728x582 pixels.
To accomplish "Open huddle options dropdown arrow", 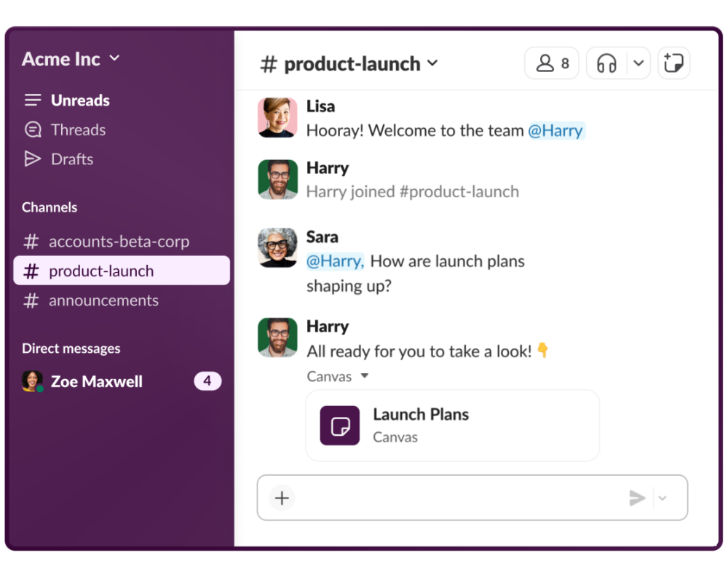I will [x=638, y=64].
